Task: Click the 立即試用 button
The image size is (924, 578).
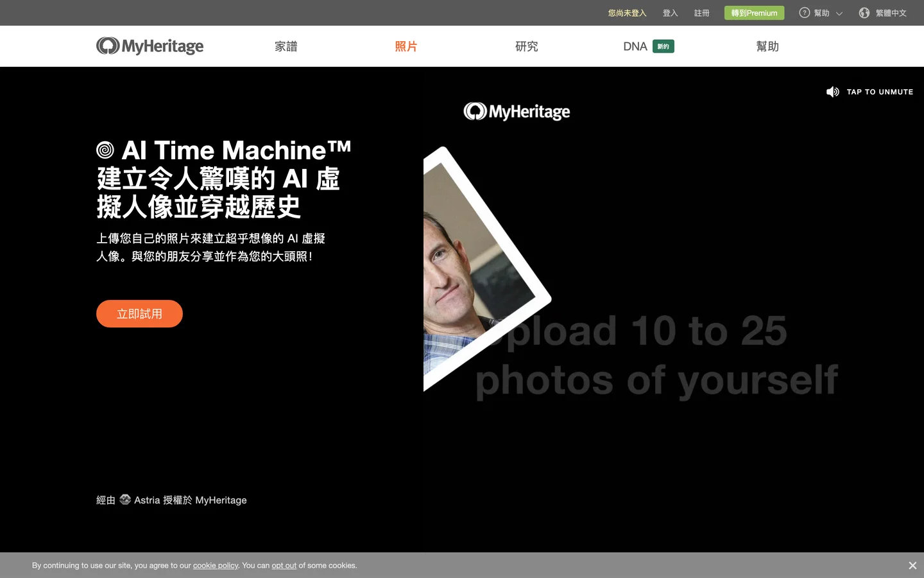Action: 139,313
